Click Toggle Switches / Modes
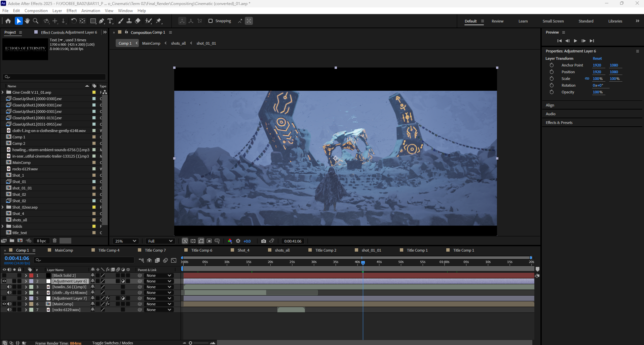Image resolution: width=644 pixels, height=345 pixels. pyautogui.click(x=113, y=343)
